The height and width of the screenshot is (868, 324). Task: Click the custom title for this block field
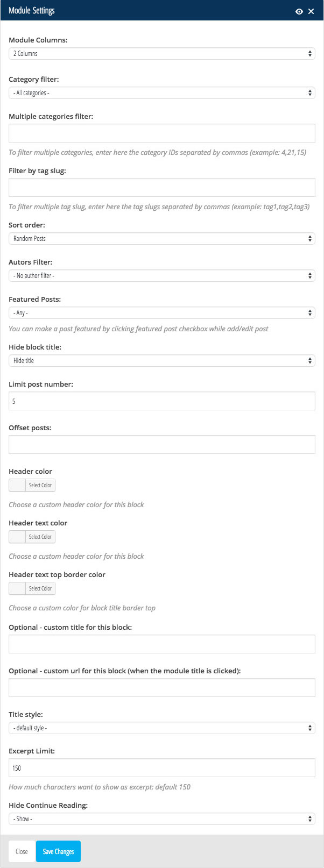(162, 644)
